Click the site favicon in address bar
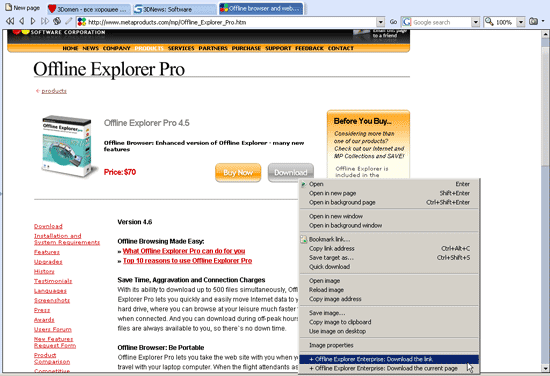 coord(82,22)
